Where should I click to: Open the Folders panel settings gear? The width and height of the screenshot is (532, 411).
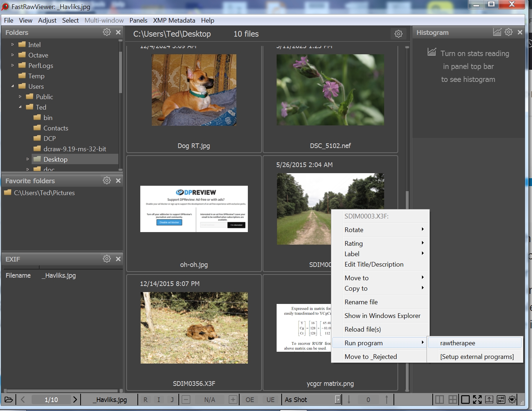pyautogui.click(x=107, y=32)
